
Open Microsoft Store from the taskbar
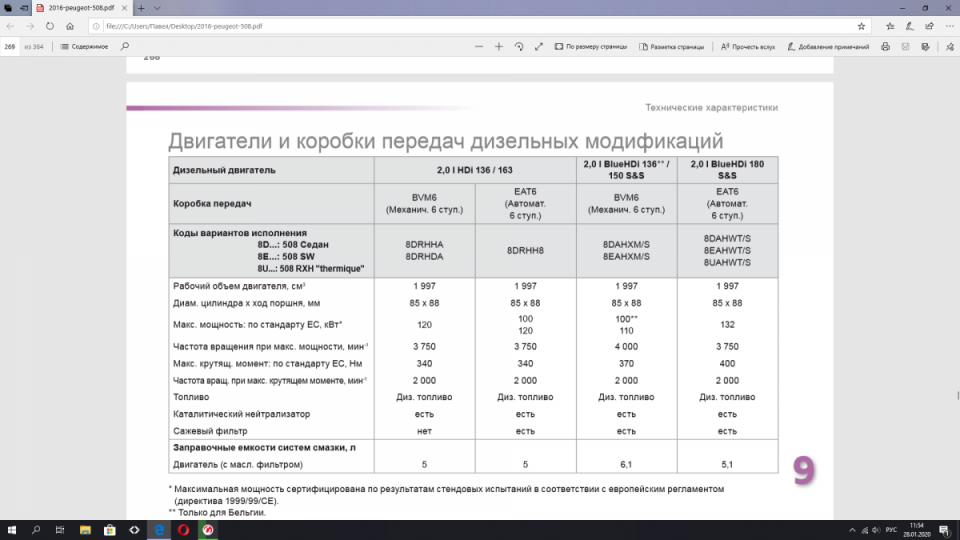click(110, 530)
